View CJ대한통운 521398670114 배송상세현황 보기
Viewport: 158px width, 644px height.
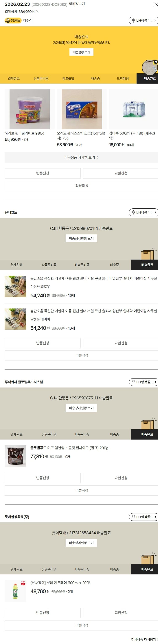(81, 238)
